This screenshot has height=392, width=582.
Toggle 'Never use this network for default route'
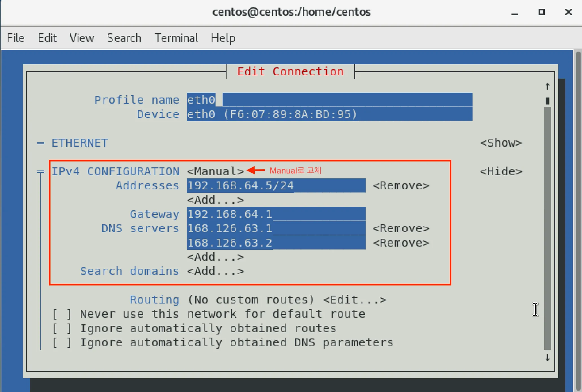(62, 314)
